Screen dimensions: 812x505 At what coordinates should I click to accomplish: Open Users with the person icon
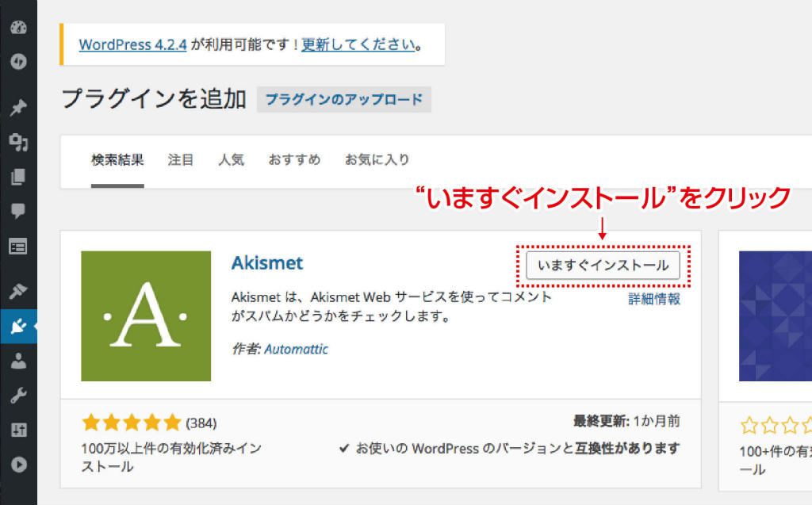click(18, 361)
